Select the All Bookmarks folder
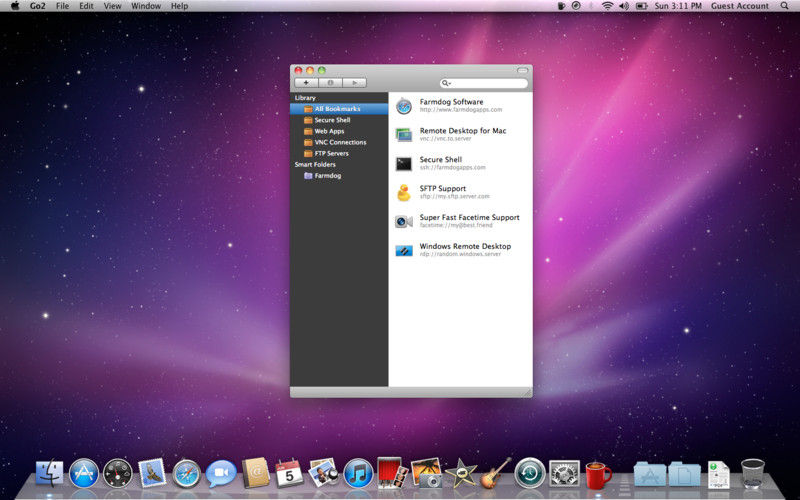Screen dimensions: 800x500 [x=337, y=109]
